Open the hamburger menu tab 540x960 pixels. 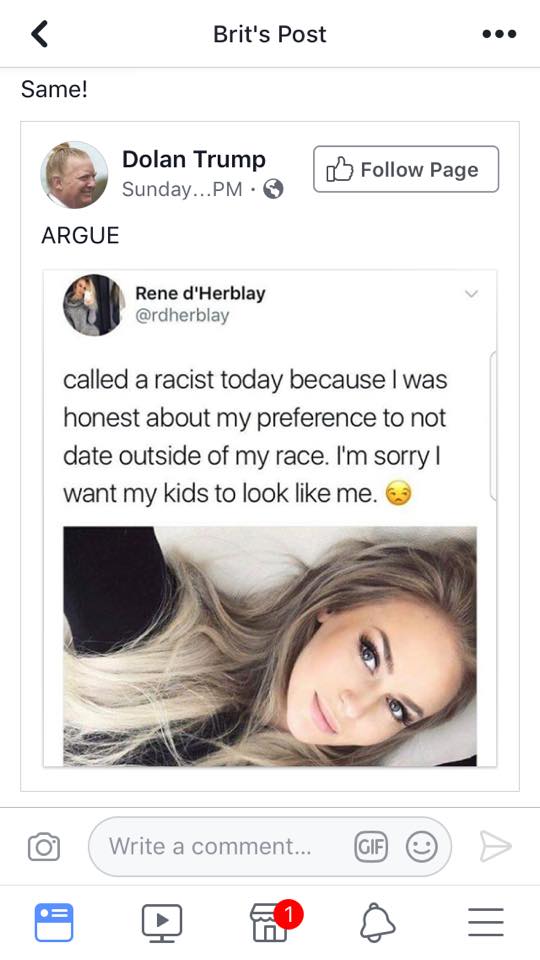point(486,922)
